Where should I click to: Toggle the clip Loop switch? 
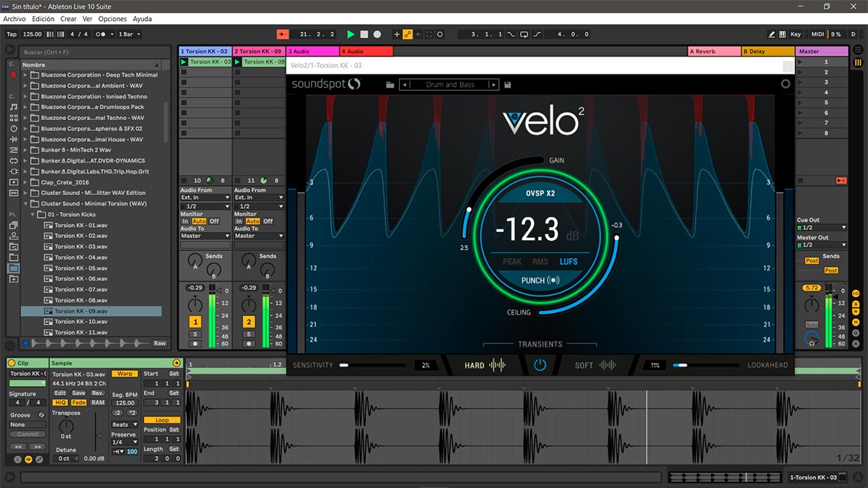[x=162, y=420]
